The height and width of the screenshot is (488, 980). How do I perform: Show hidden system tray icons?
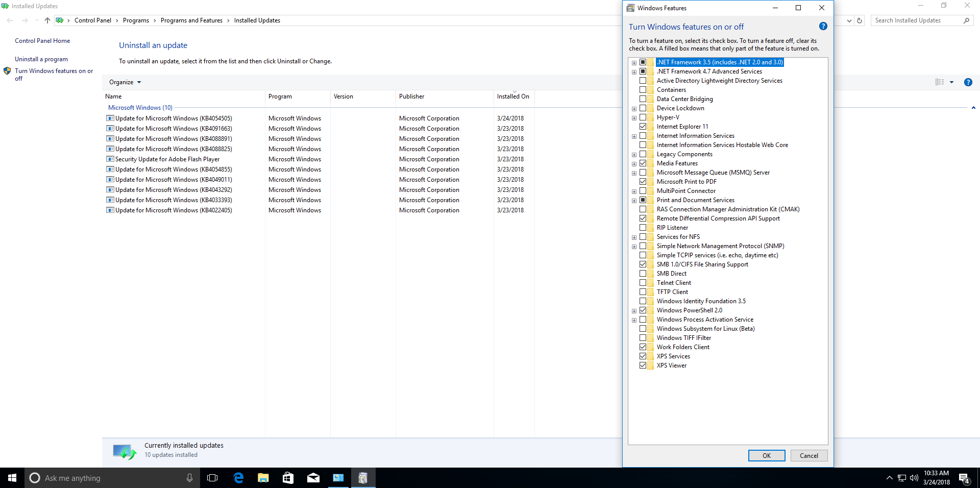click(890, 478)
